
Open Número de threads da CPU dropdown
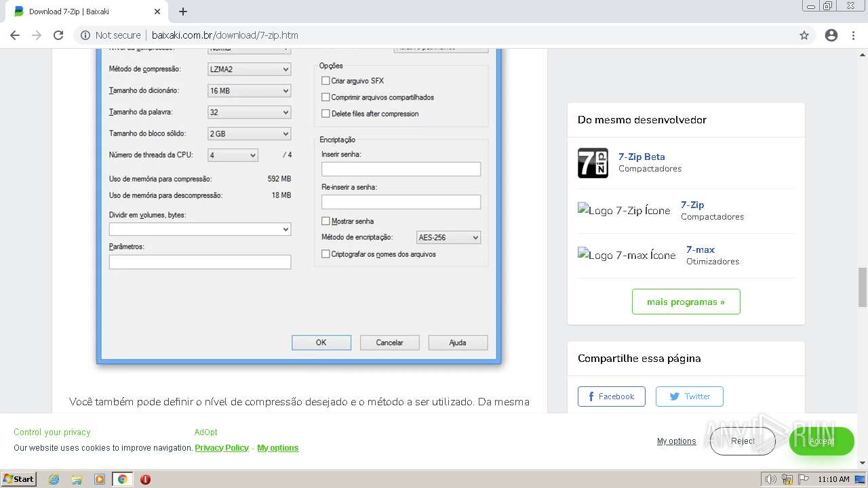(233, 155)
